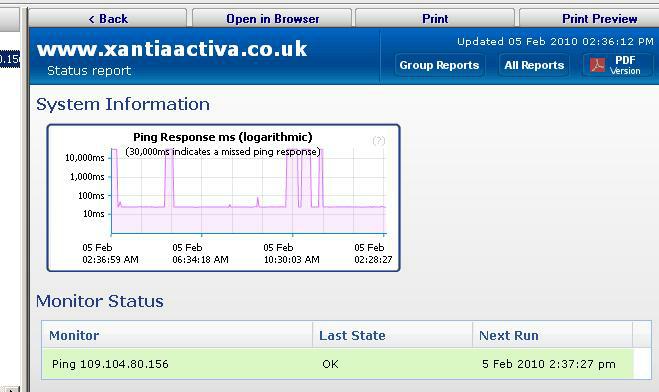Click the Ping Response chart title
Image resolution: width=659 pixels, height=392 pixels.
click(x=223, y=137)
